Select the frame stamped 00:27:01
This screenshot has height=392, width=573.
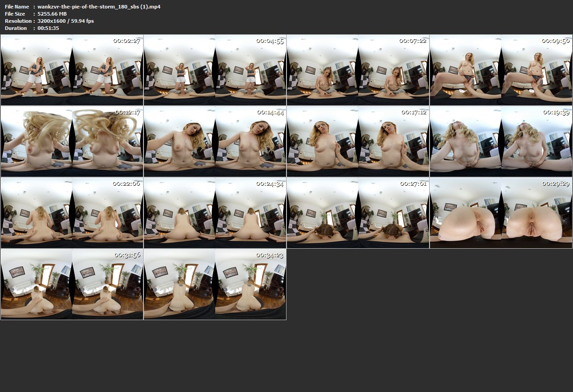358,213
